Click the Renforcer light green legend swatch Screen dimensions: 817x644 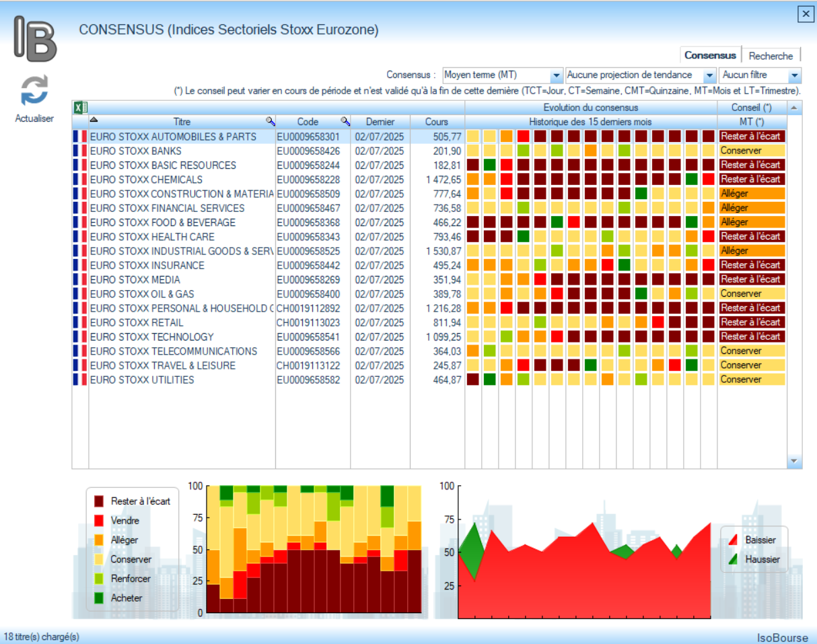[99, 578]
